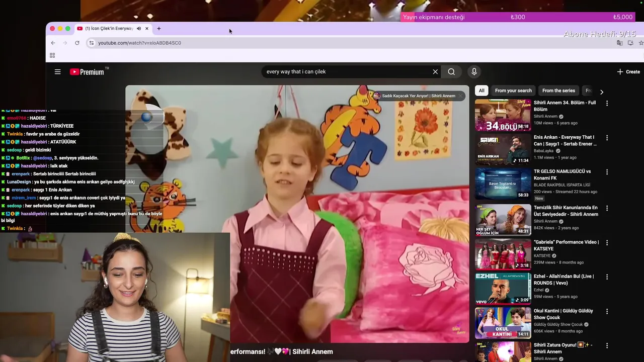Open options for Gabriela Performance Video
The image size is (644, 362).
pos(607,242)
